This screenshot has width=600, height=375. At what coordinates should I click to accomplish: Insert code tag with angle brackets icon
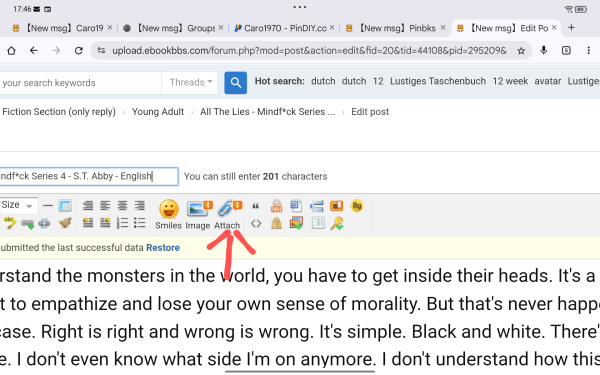(x=256, y=223)
